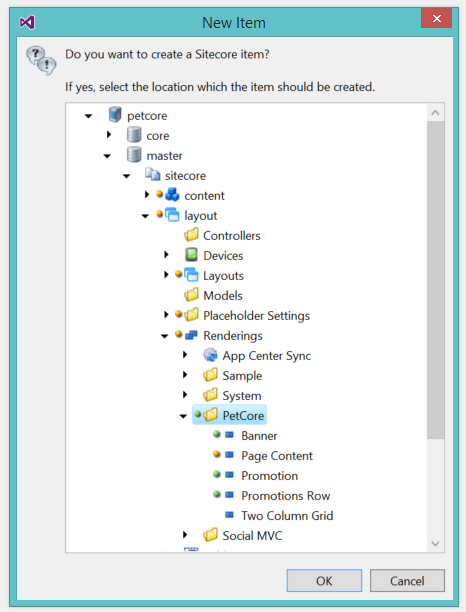Click the Models folder icon

(191, 295)
